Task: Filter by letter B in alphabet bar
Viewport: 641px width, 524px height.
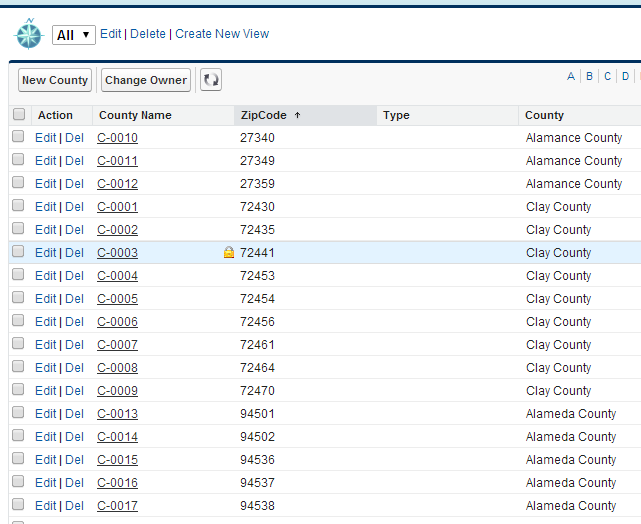Action: [x=590, y=76]
